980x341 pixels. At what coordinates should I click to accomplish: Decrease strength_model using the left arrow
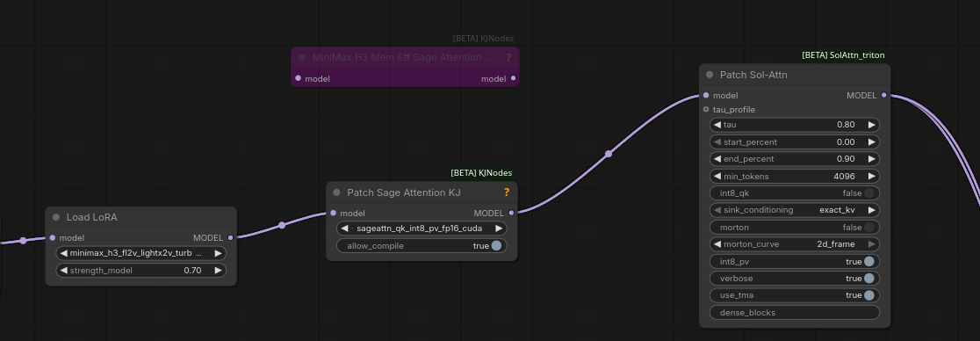[x=63, y=271]
